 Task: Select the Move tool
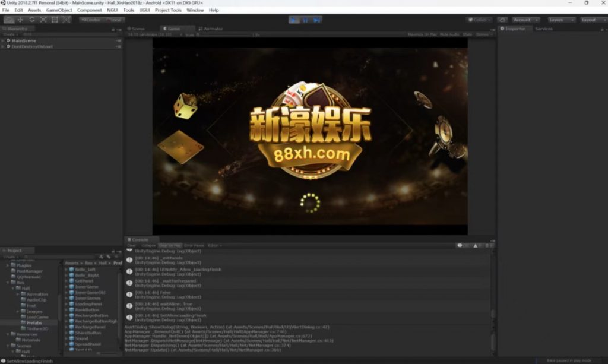[20, 20]
